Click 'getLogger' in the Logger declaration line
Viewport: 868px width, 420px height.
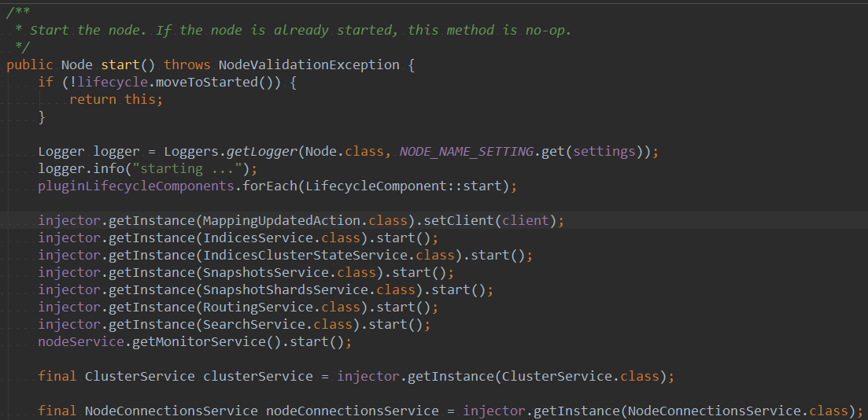262,151
